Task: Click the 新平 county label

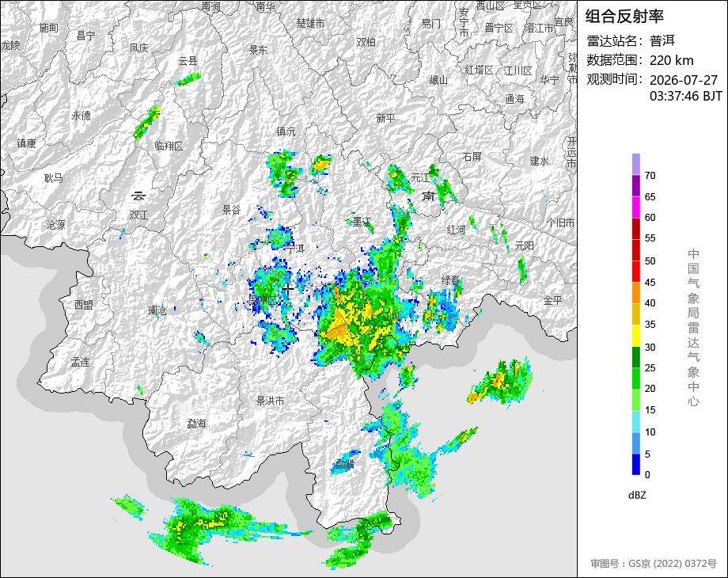Action: coord(385,119)
